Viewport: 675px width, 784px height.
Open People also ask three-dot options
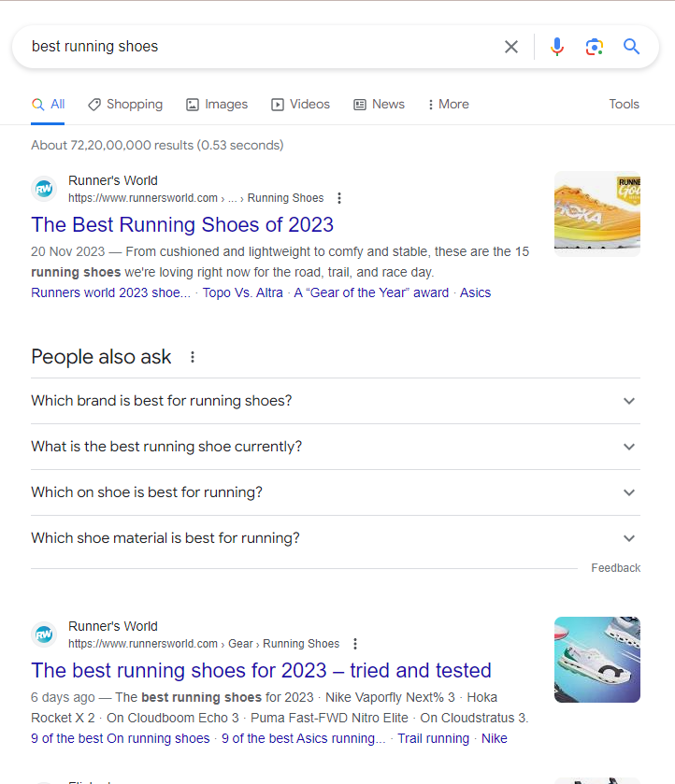click(193, 357)
